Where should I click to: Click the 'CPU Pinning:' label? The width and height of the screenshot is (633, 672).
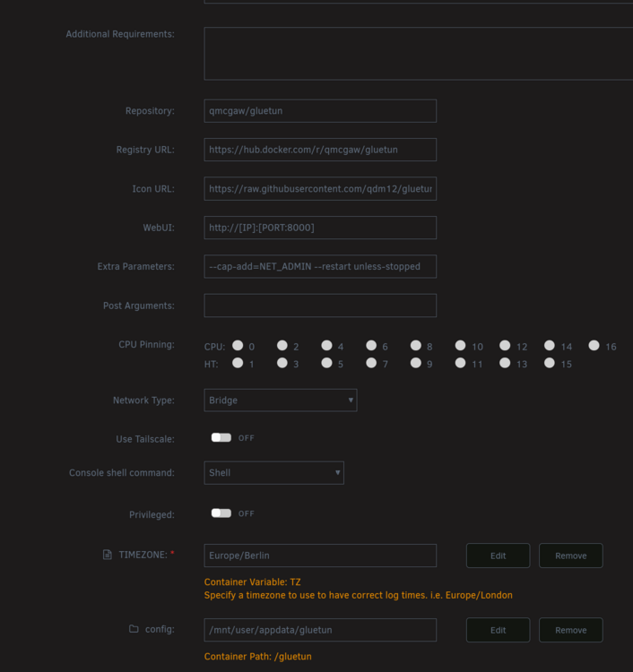(x=146, y=345)
